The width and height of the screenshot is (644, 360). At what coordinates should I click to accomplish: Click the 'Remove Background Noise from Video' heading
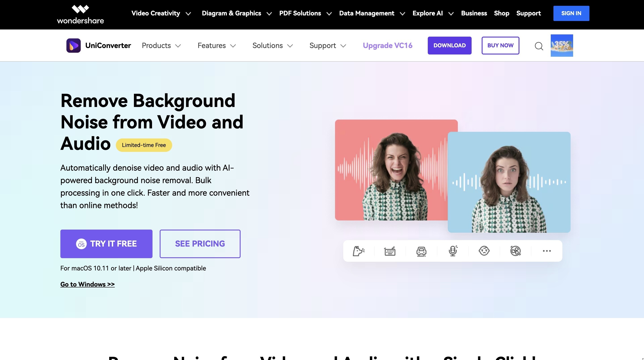152,122
